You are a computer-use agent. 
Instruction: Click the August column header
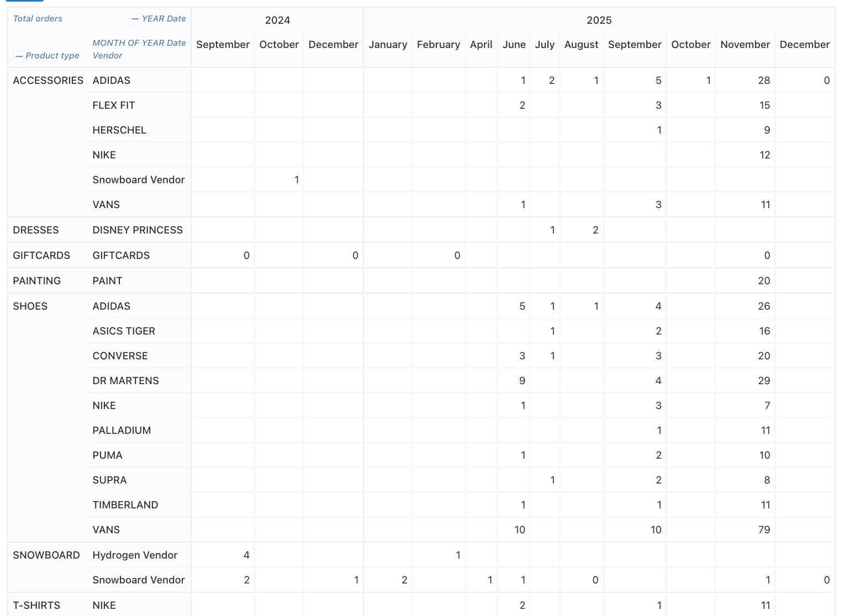(x=581, y=45)
